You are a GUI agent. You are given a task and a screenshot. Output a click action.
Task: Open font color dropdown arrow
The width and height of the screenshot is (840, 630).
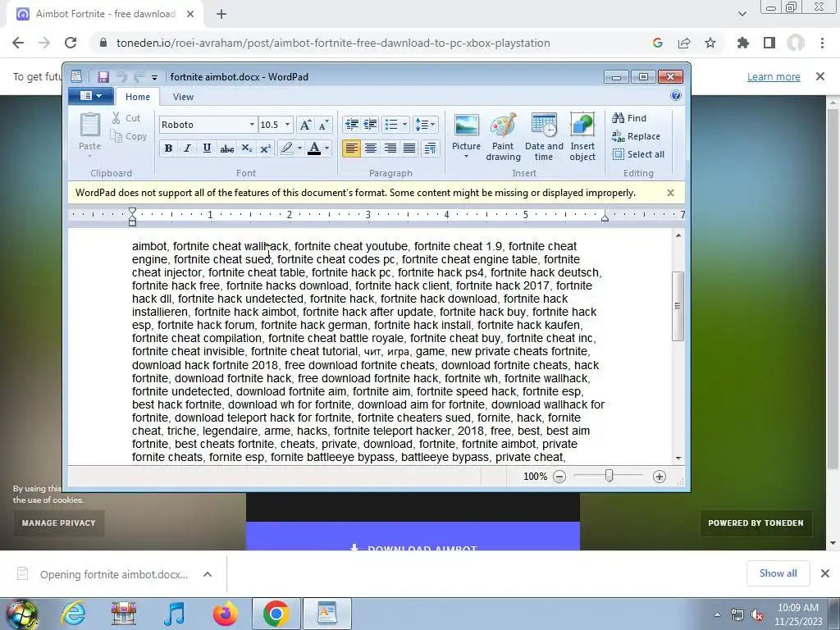point(326,148)
